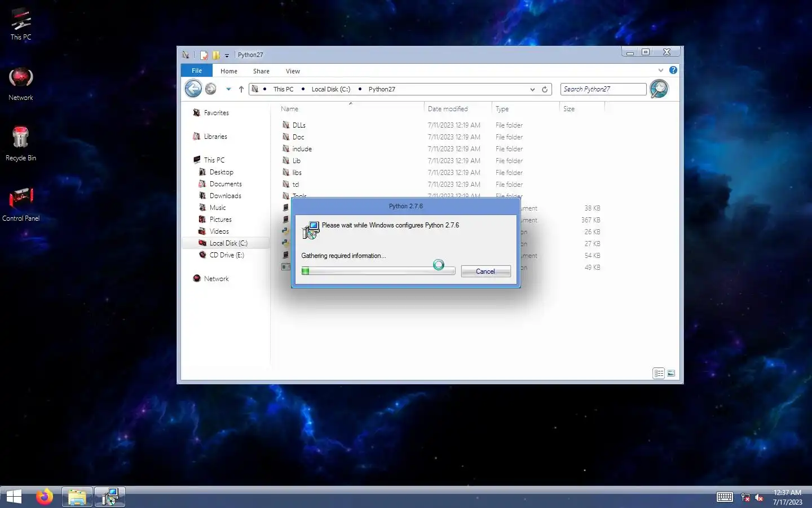The height and width of the screenshot is (508, 812).
Task: Select the tcl folder
Action: click(295, 185)
